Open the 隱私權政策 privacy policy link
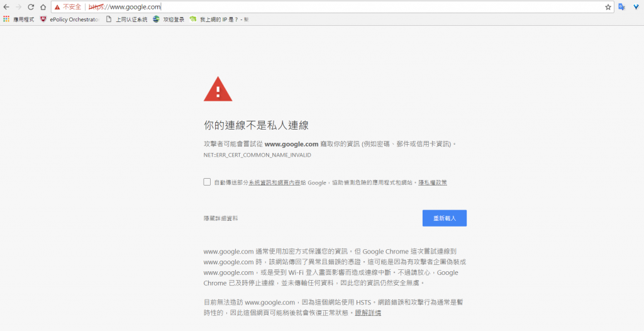This screenshot has height=331, width=644. pyautogui.click(x=433, y=182)
